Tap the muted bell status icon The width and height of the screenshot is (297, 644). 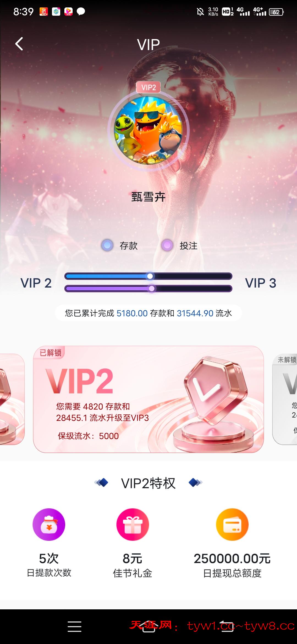click(x=200, y=12)
